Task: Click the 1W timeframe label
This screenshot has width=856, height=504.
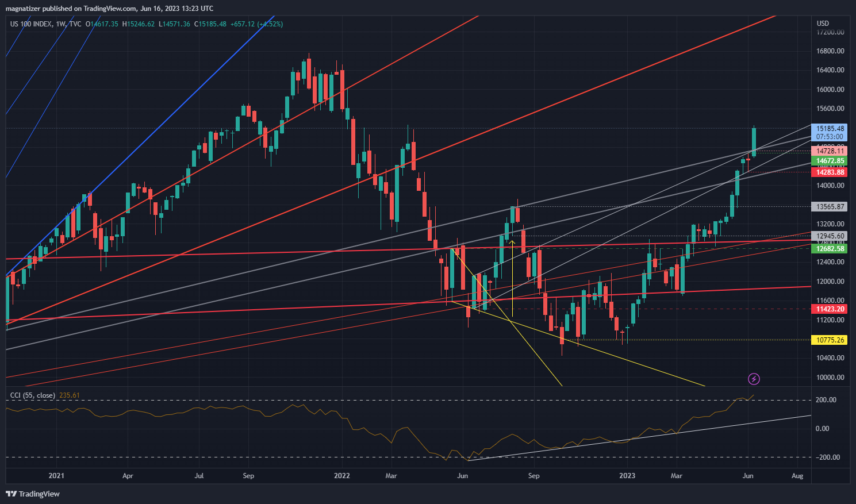Action: [x=60, y=24]
